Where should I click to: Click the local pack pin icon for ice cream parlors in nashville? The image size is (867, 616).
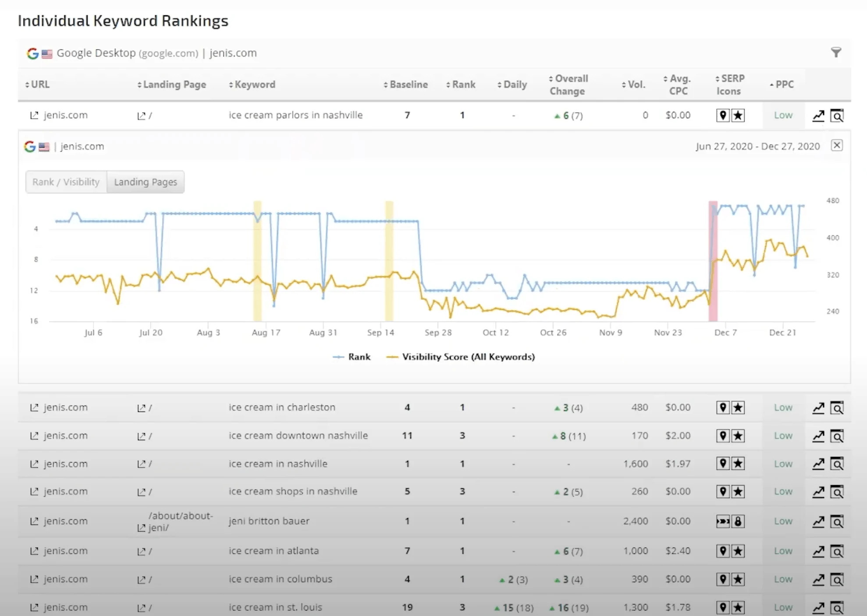point(723,115)
